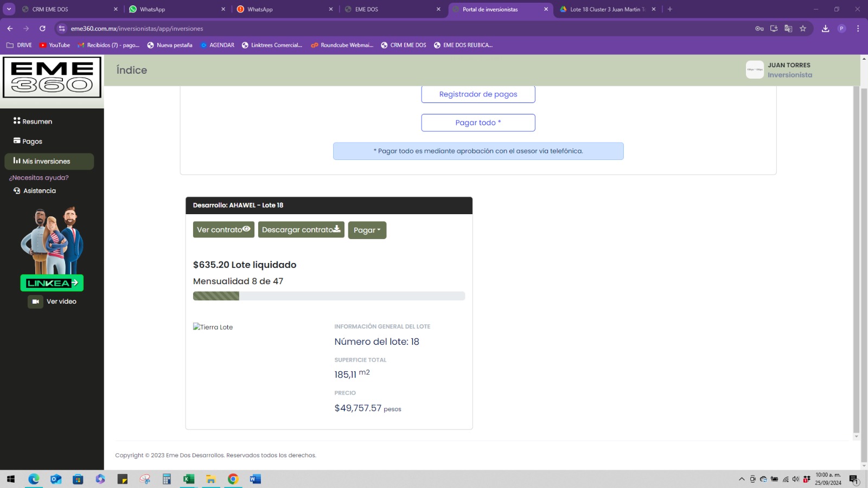Open Excel from the Windows taskbar
The image size is (868, 488).
click(x=189, y=479)
